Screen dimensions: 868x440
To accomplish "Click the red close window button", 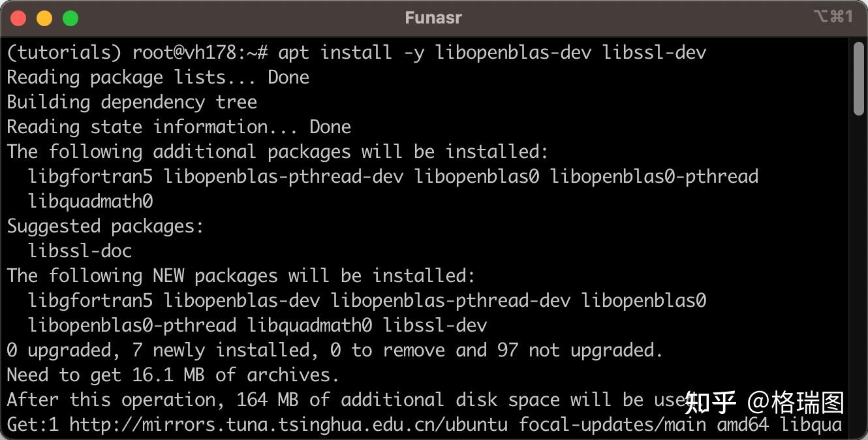I will point(18,18).
